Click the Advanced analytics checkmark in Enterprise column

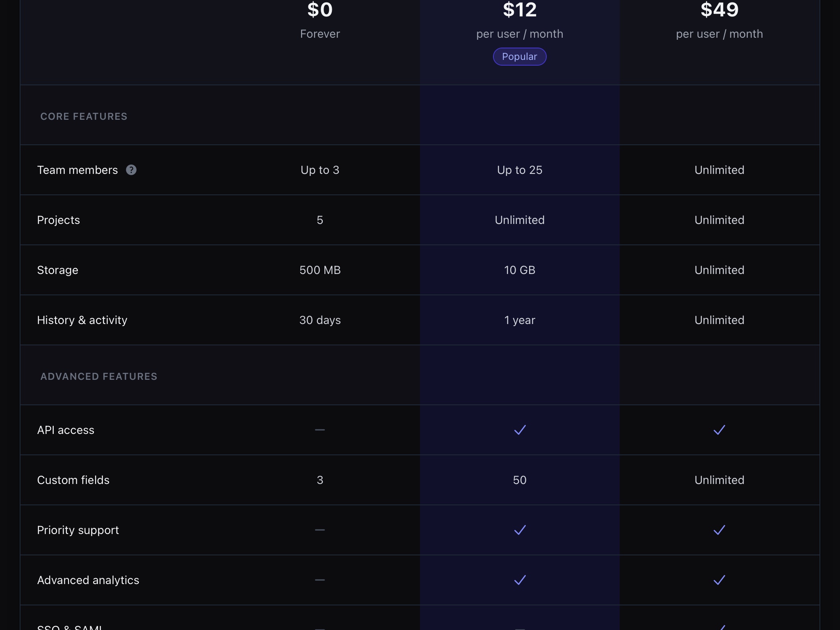pos(719,580)
